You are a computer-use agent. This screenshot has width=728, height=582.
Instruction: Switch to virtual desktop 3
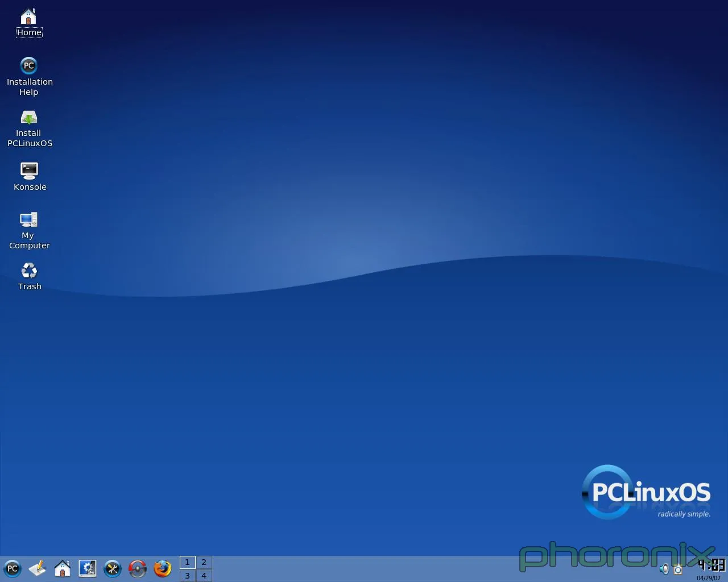(187, 575)
